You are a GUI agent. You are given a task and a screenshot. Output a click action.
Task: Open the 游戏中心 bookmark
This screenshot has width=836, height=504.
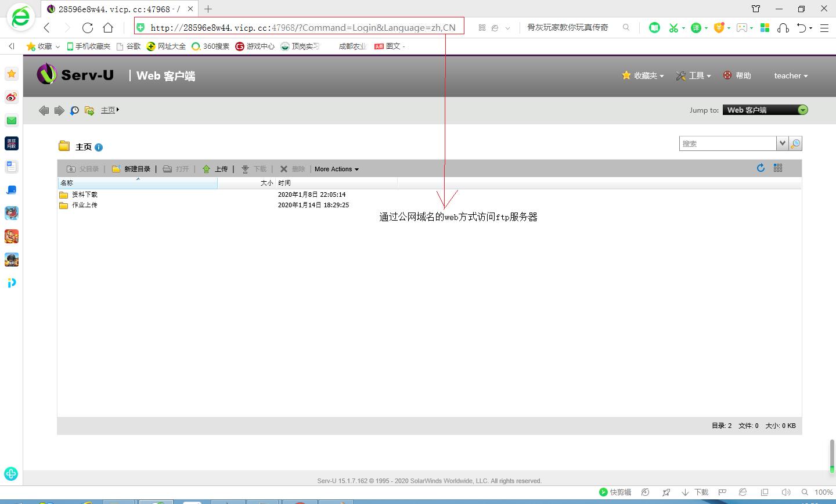255,46
